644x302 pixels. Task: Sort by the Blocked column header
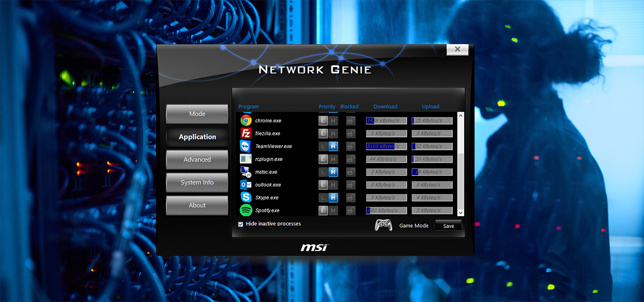[349, 107]
